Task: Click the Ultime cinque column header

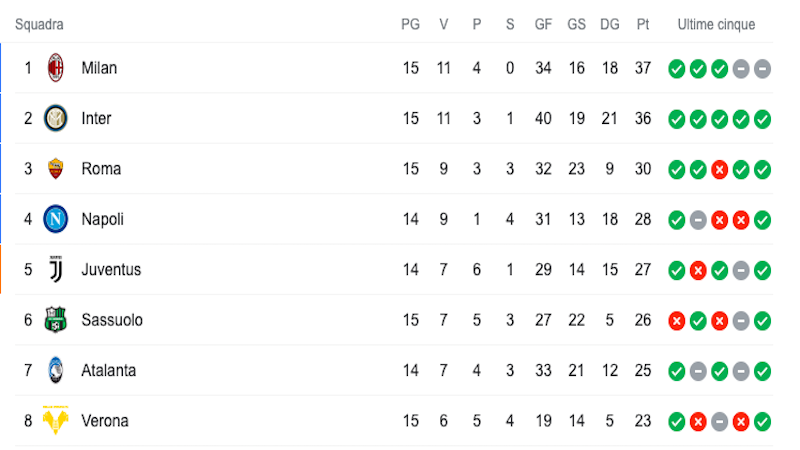Action: [x=716, y=24]
